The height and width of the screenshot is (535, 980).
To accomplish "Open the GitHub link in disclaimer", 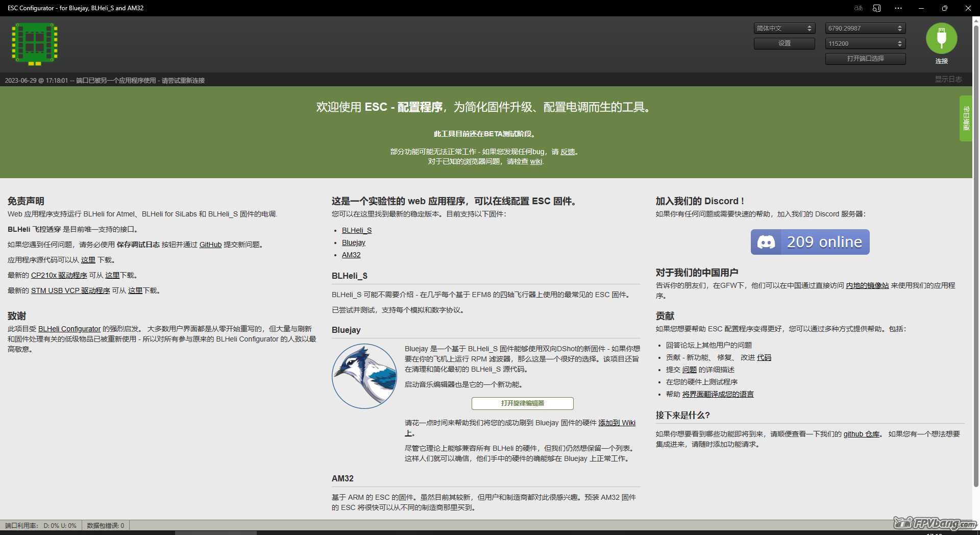I will [x=210, y=245].
